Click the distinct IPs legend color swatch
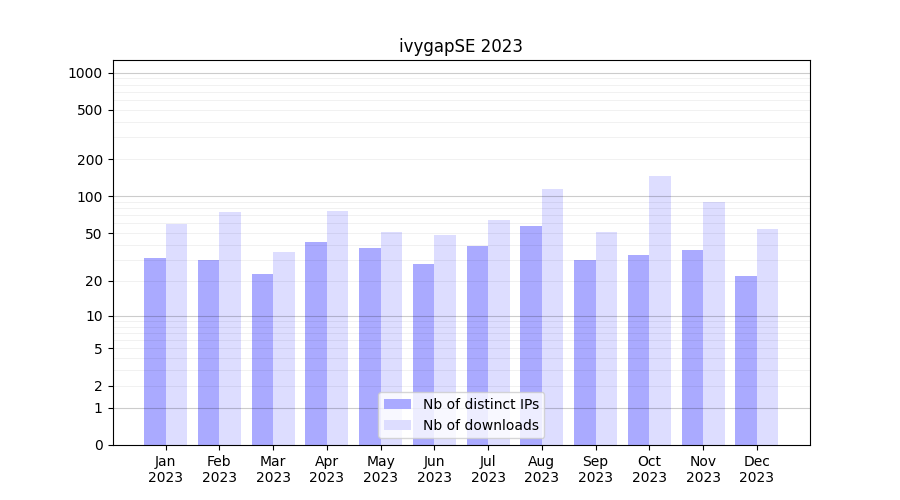This screenshot has width=900, height=500. [397, 404]
